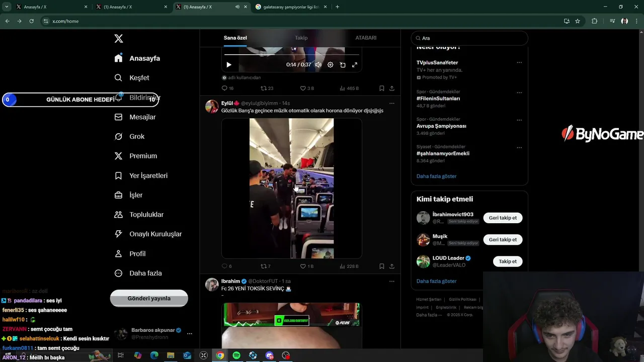The image size is (644, 362).
Task: Follow LOUD Leader with Takip et
Action: [508, 261]
